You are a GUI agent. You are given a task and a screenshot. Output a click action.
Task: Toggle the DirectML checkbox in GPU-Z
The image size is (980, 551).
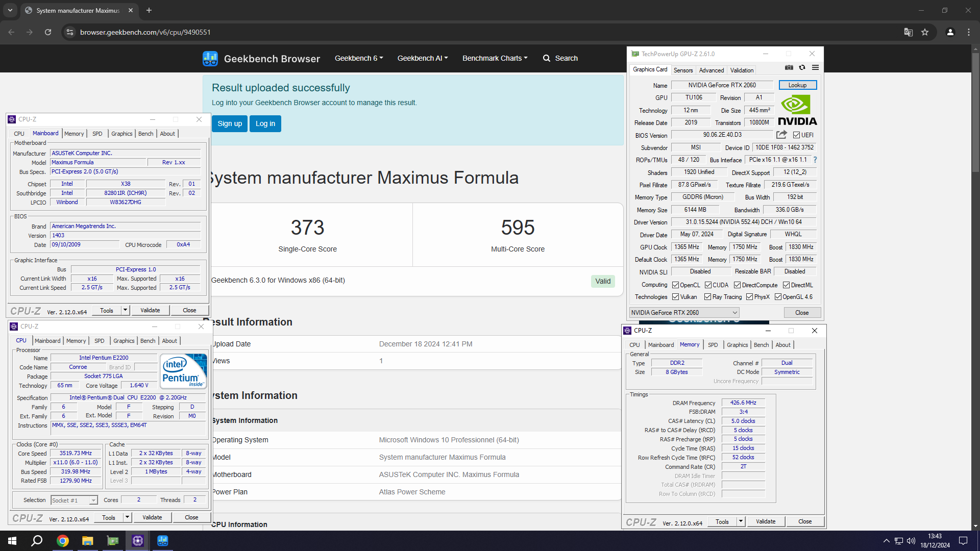click(x=786, y=285)
